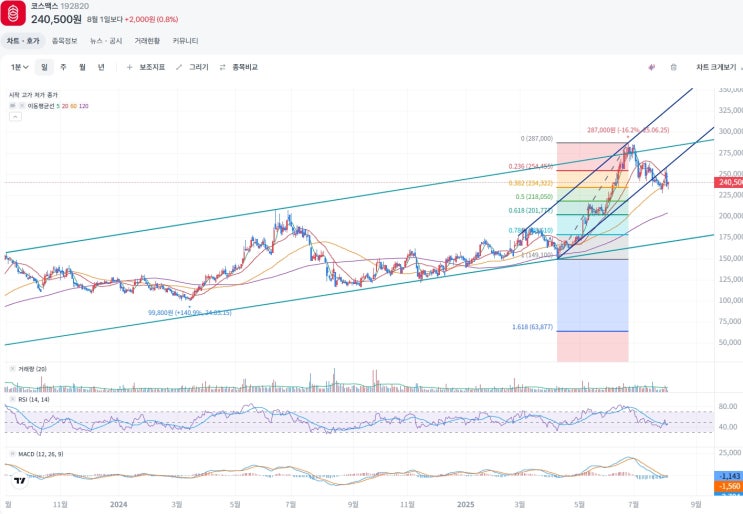743x514 pixels.
Task: Switch to the 종목정보 tab
Action: [64, 41]
